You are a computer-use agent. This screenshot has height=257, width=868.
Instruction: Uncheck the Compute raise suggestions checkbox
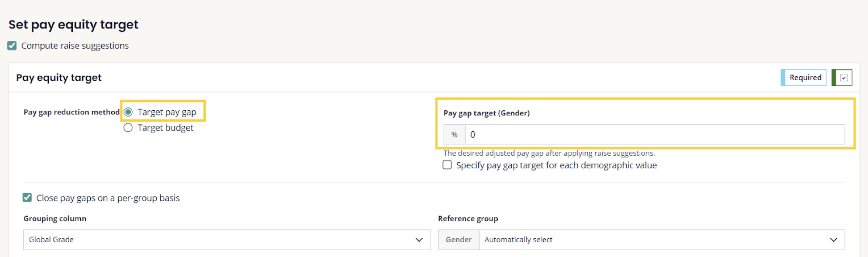tap(12, 45)
